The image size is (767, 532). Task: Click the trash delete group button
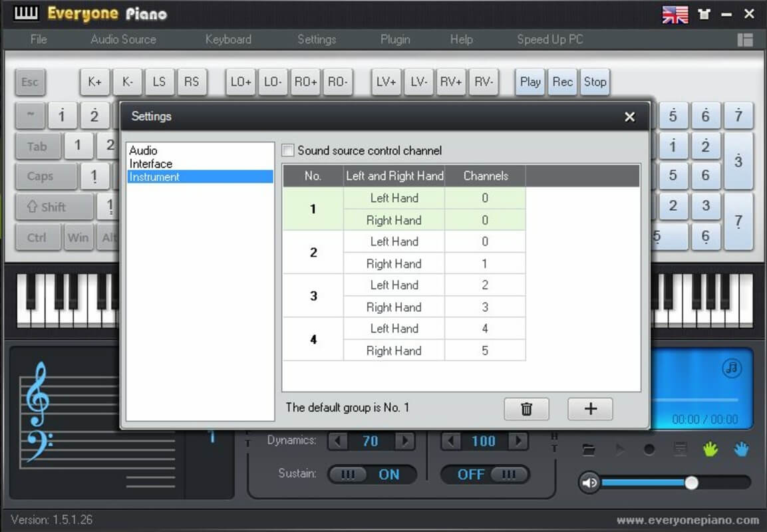click(x=526, y=409)
